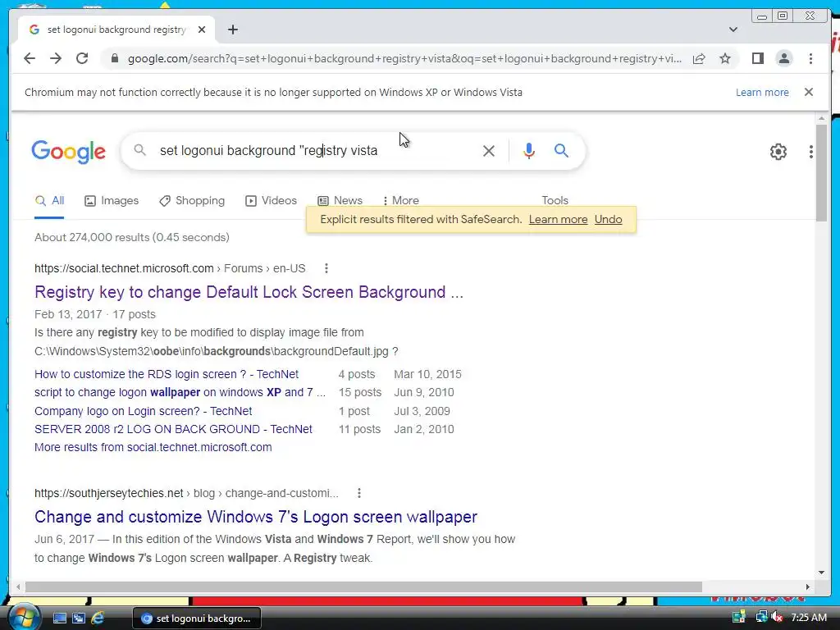The image size is (840, 630).
Task: Open 'Learn more' in SafeSearch notice
Action: click(558, 219)
